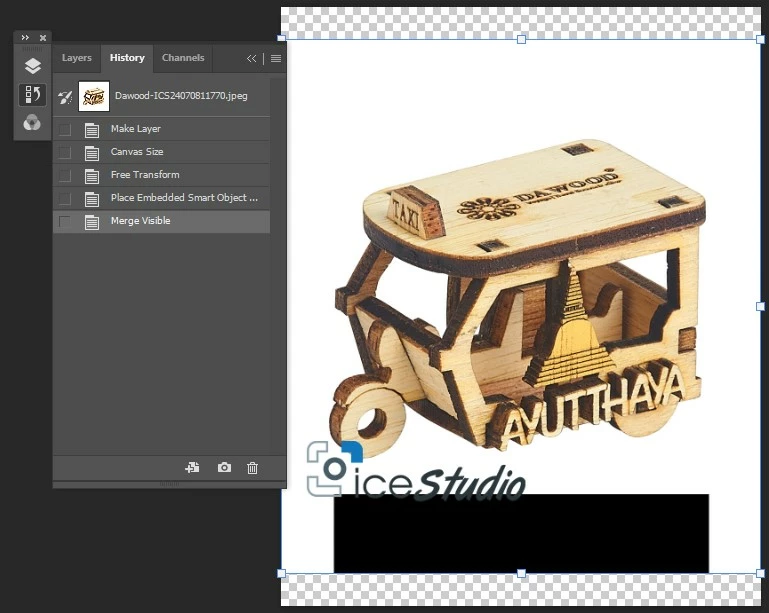Select Place Embedded Smart Object history state
Viewport: 769px width, 613px height.
[x=161, y=198]
